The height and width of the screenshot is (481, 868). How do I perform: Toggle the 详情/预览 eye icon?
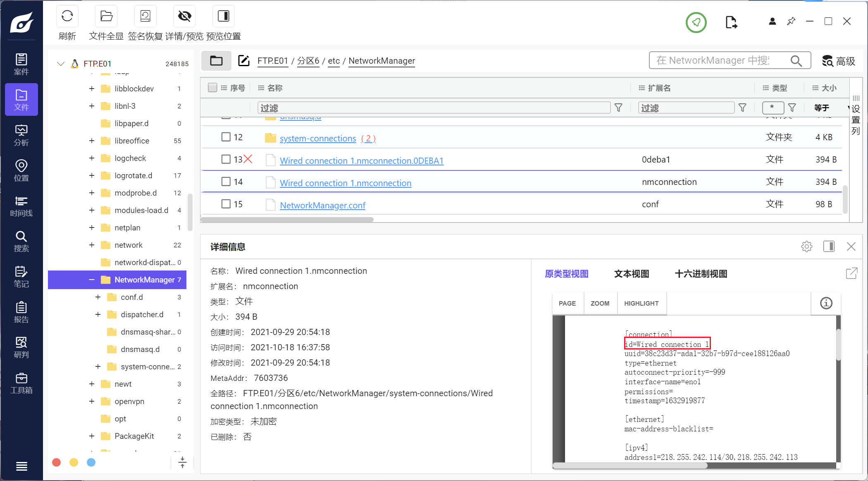184,16
